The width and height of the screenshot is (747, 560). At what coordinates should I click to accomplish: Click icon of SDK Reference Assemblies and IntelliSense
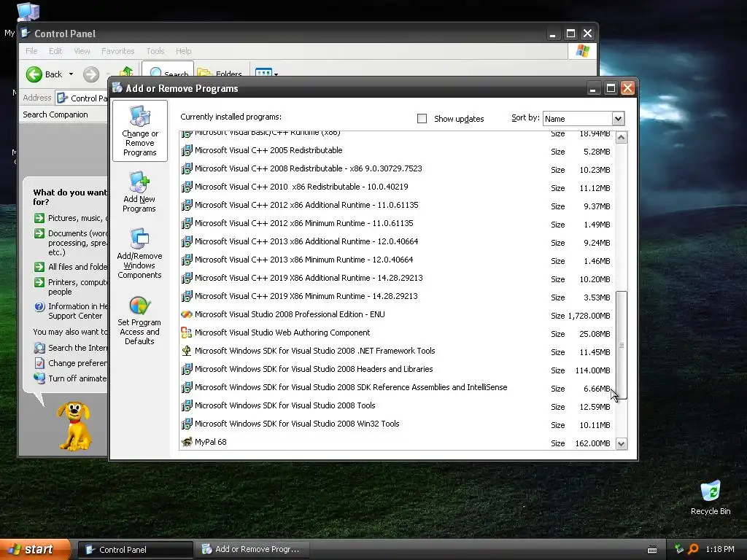click(x=187, y=387)
